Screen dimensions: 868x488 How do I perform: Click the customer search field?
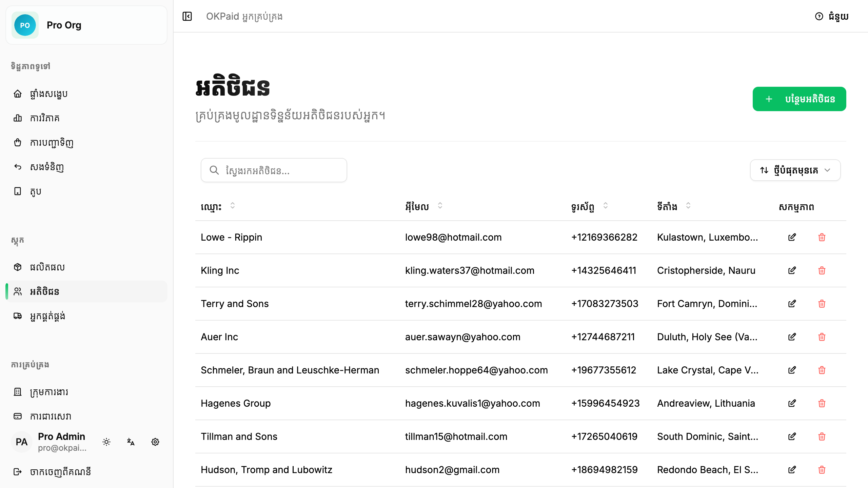[x=274, y=170]
